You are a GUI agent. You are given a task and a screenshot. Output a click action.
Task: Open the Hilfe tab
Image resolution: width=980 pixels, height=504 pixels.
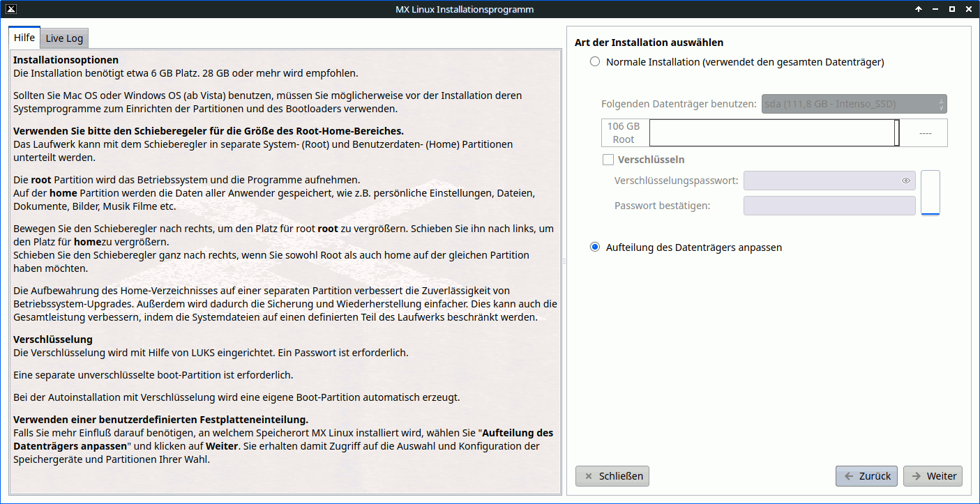pyautogui.click(x=24, y=38)
